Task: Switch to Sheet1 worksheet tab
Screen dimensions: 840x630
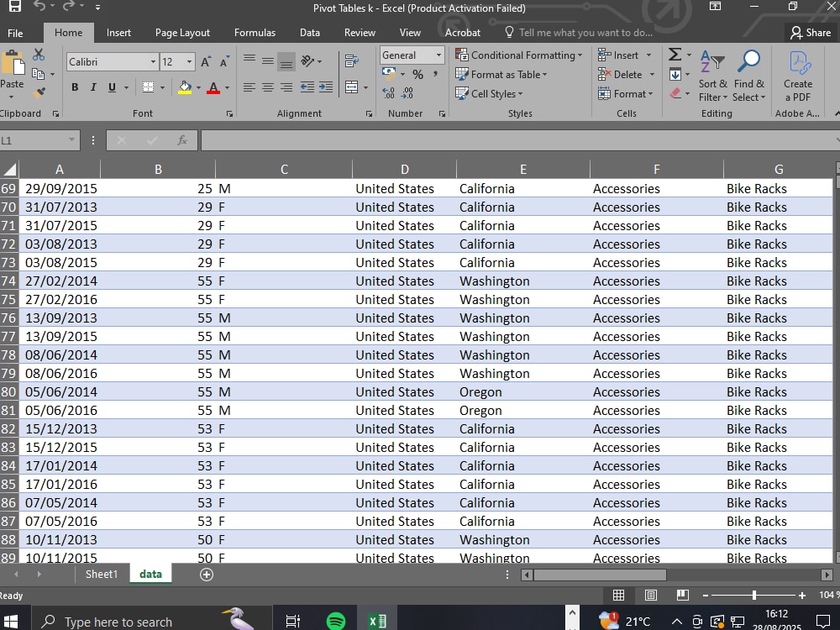Action: [x=102, y=575]
